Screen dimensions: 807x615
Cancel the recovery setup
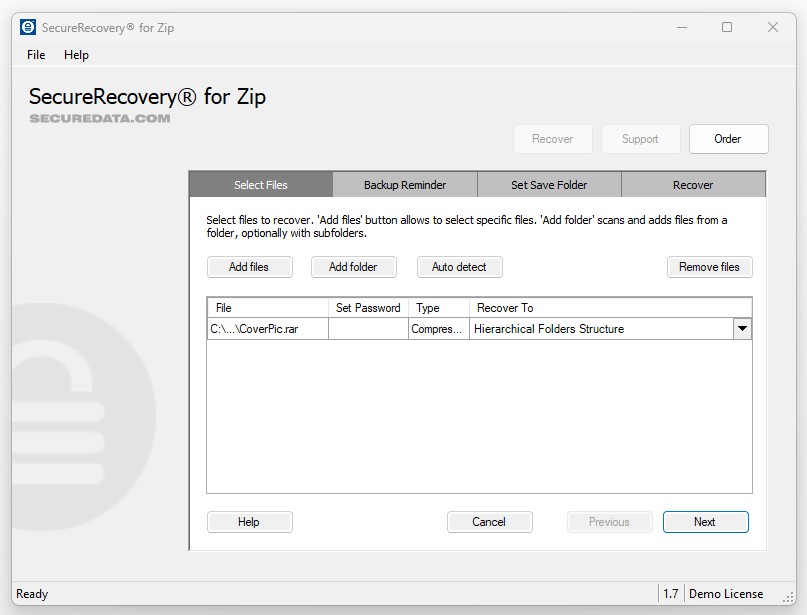tap(489, 521)
